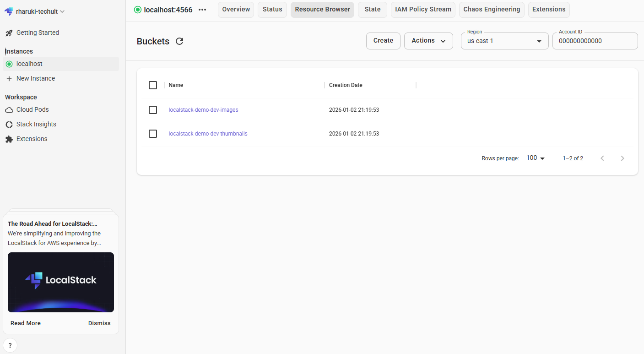The height and width of the screenshot is (354, 644).
Task: Click the Getting Started rocket icon
Action: click(x=9, y=33)
